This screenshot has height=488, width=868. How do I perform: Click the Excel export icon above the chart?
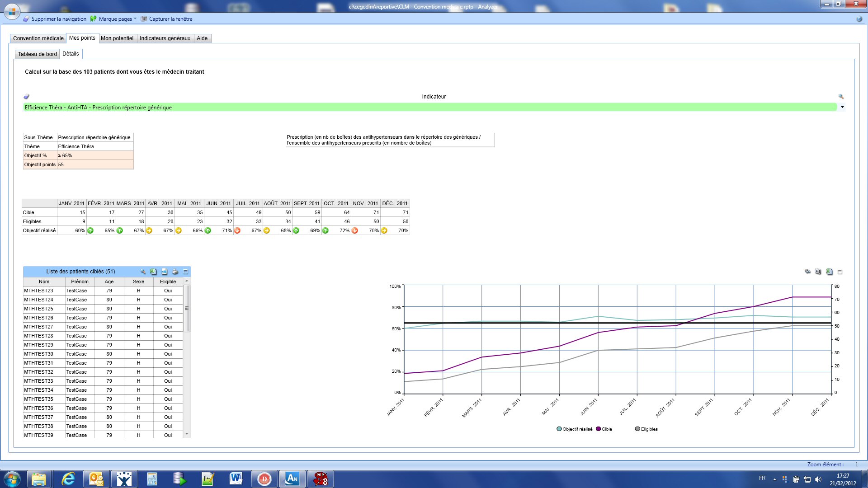(x=829, y=272)
